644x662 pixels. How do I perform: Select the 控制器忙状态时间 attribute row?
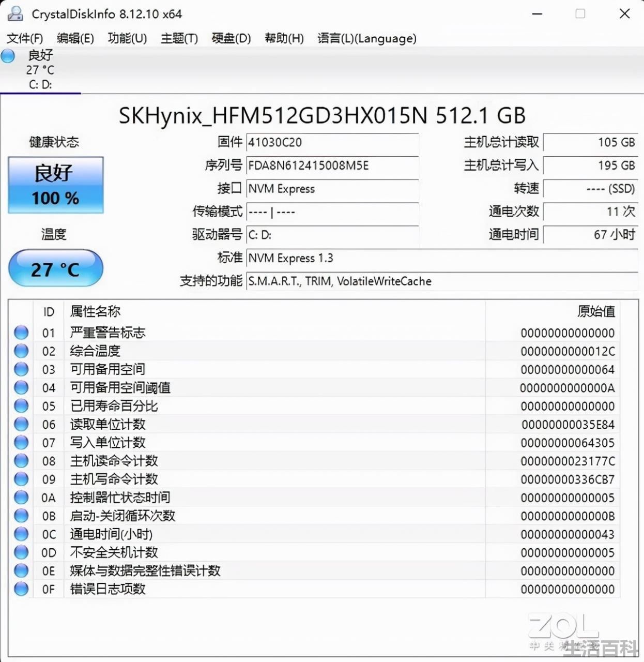click(314, 498)
